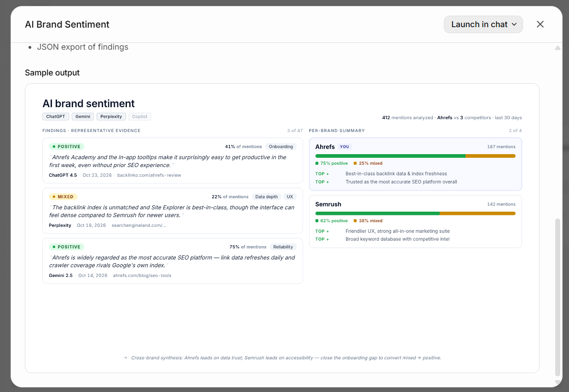Screen dimensions: 569x392
Task: Click the 22% of mentions value
Action: point(230,197)
